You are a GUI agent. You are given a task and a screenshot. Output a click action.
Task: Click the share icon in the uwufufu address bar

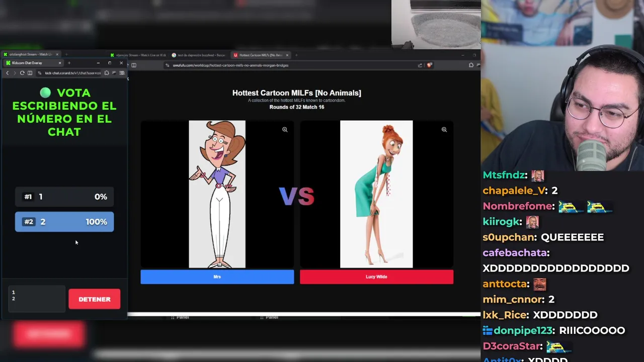tap(420, 65)
